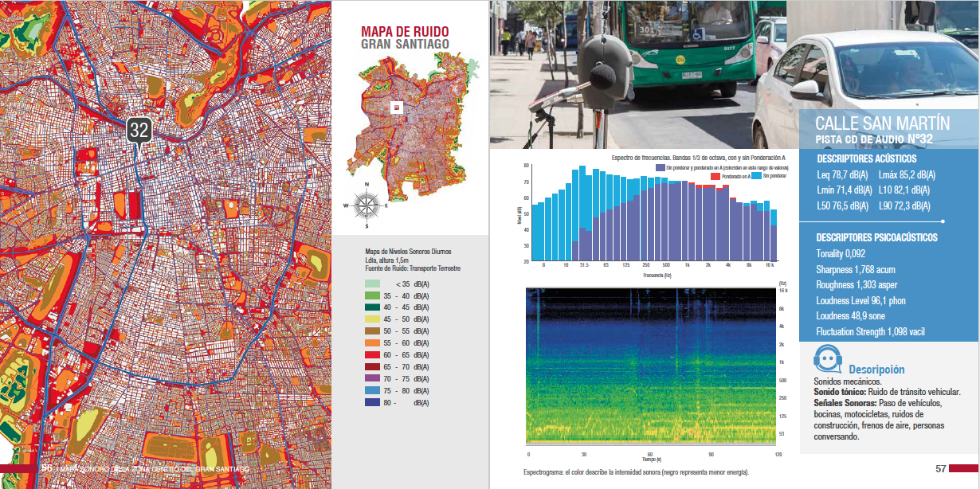Image resolution: width=980 pixels, height=489 pixels.
Task: Click the 'MAPA DE RUIDO' heading
Action: [405, 31]
